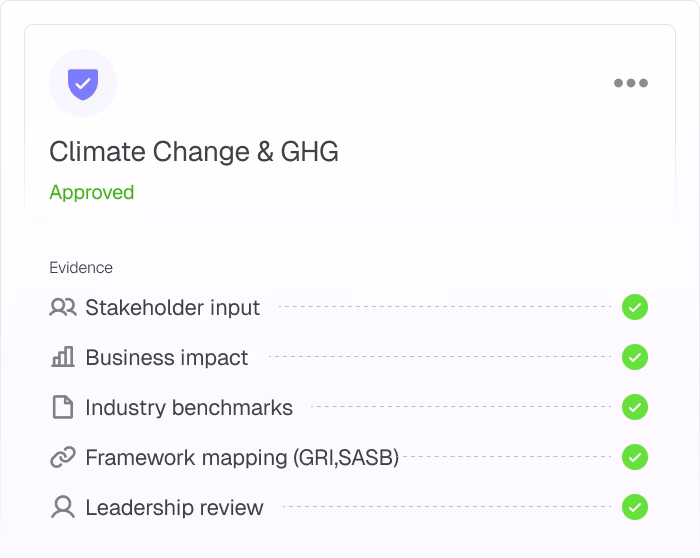The width and height of the screenshot is (700, 558).
Task: Toggle the Business impact green checkmark
Action: (635, 358)
